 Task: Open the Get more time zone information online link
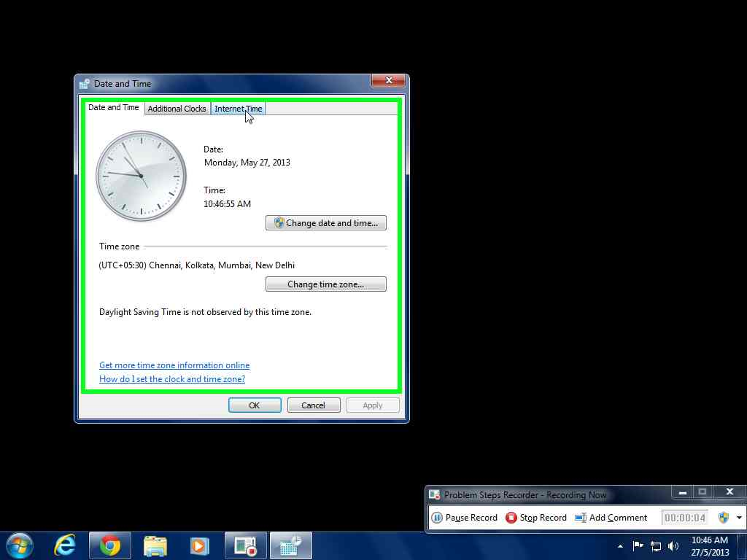tap(174, 365)
